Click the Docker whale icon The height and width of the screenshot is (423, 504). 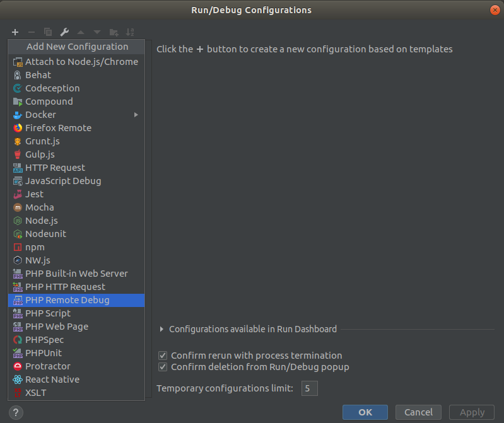coord(18,115)
